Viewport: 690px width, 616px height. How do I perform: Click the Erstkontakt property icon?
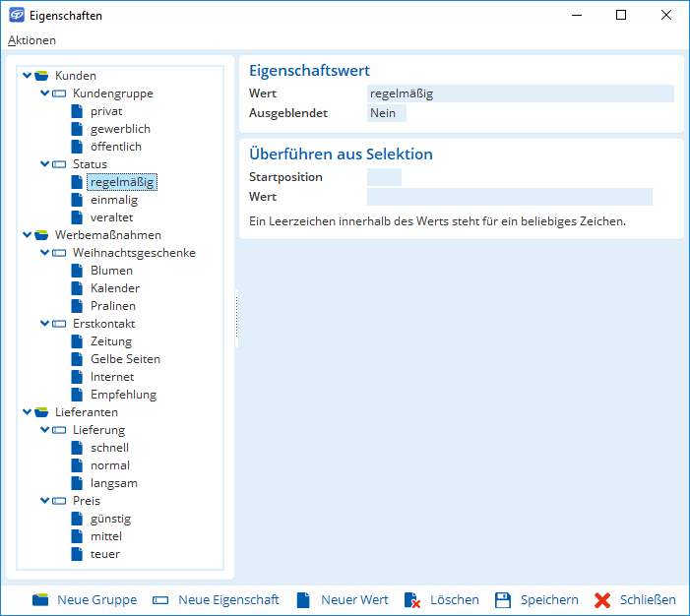point(59,324)
